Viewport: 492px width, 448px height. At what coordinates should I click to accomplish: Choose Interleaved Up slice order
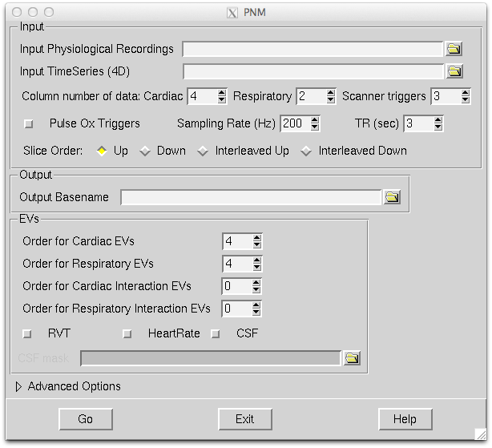203,151
